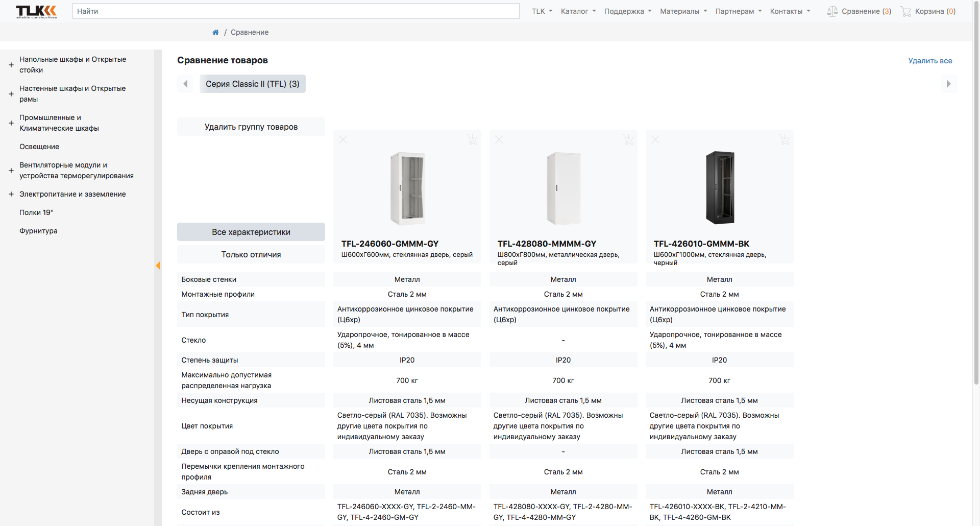Click the Цвет покрытия row label
This screenshot has width=980, height=526.
(x=207, y=426)
